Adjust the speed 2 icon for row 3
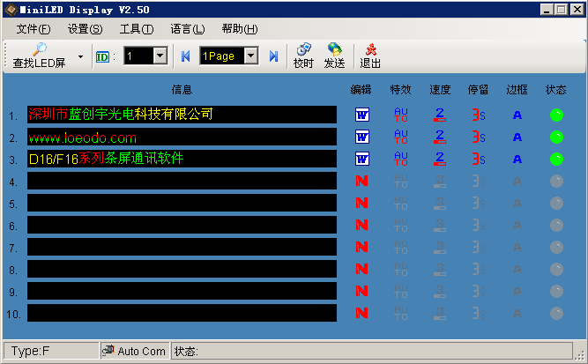 [440, 159]
